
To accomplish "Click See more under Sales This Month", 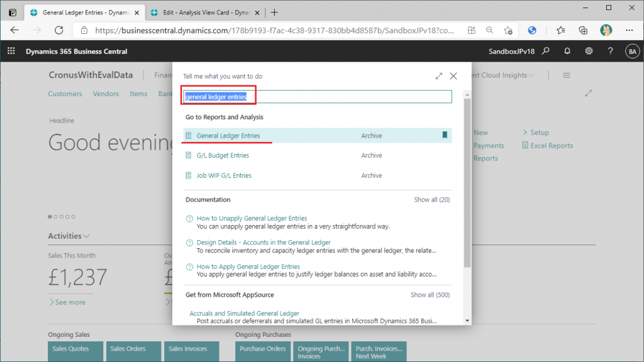I will (67, 302).
